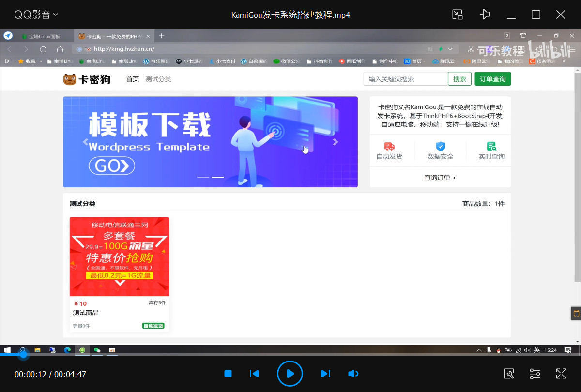Open the 可乐源码 bookmark
Screen dimensions: 581x392
pos(156,61)
